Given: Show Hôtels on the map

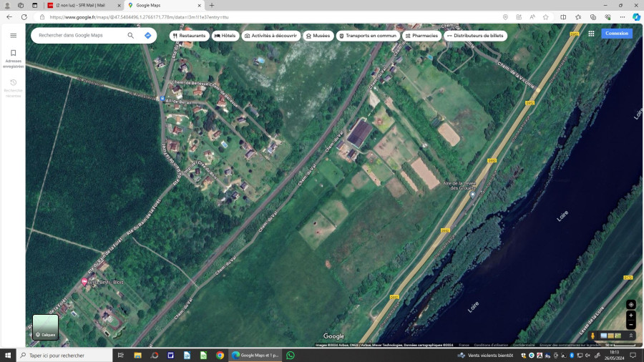Looking at the screenshot, I should (x=225, y=35).
